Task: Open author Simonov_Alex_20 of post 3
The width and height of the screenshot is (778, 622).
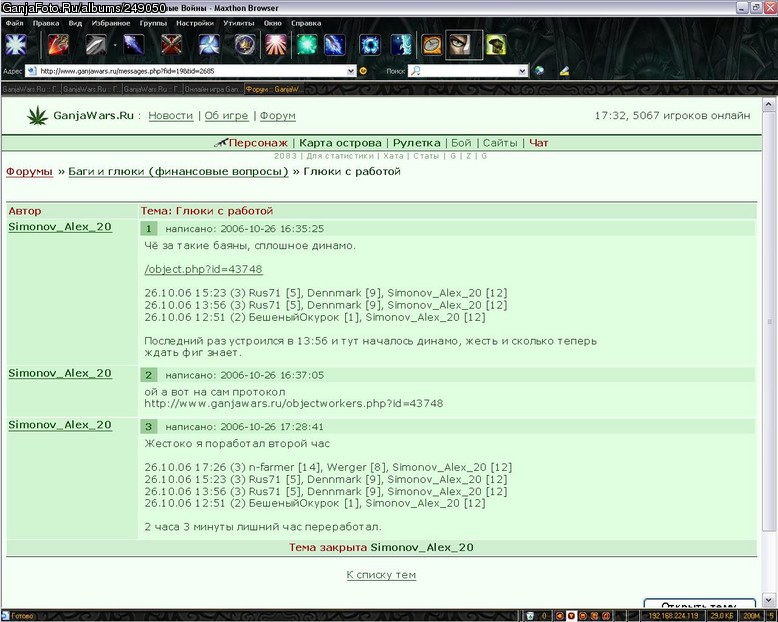Action: [x=60, y=425]
